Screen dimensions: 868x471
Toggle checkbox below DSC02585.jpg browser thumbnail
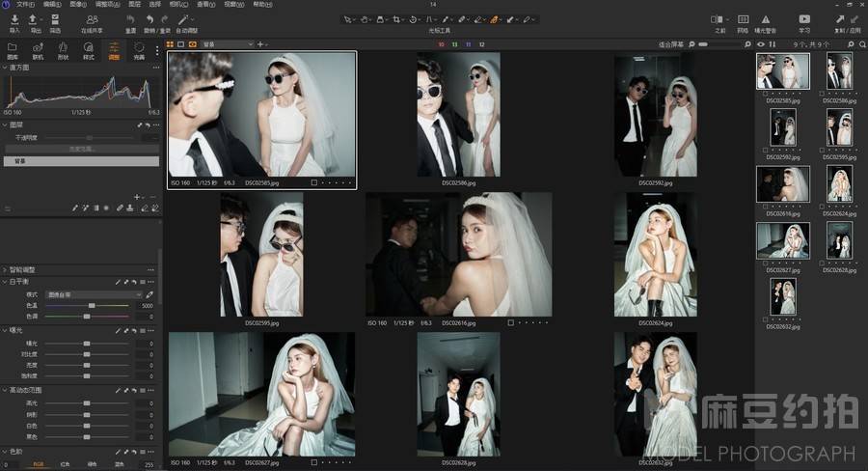(x=765, y=94)
